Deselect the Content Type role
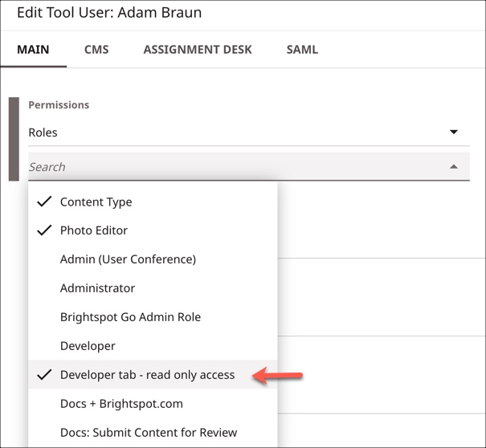This screenshot has width=486, height=448. (x=153, y=202)
